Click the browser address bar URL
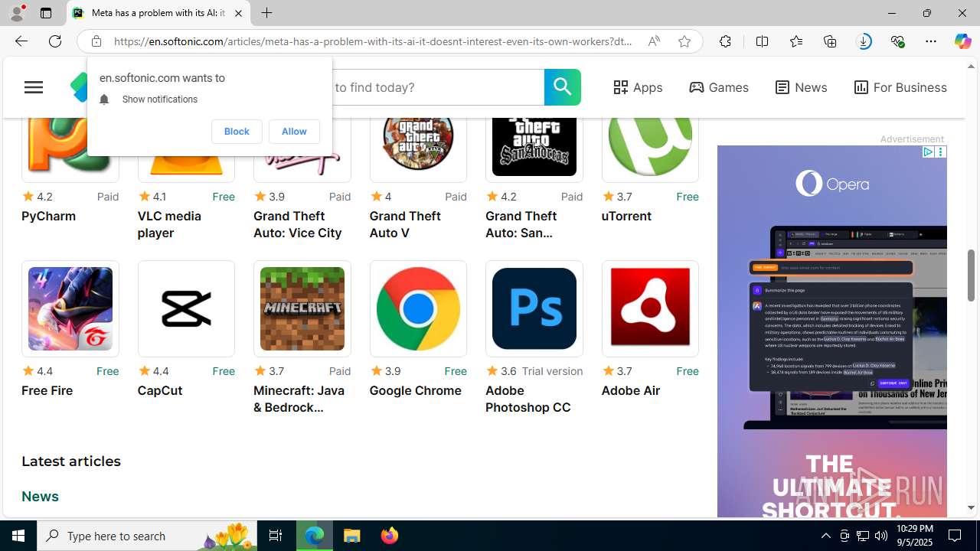The width and height of the screenshot is (980, 551). pos(373,41)
